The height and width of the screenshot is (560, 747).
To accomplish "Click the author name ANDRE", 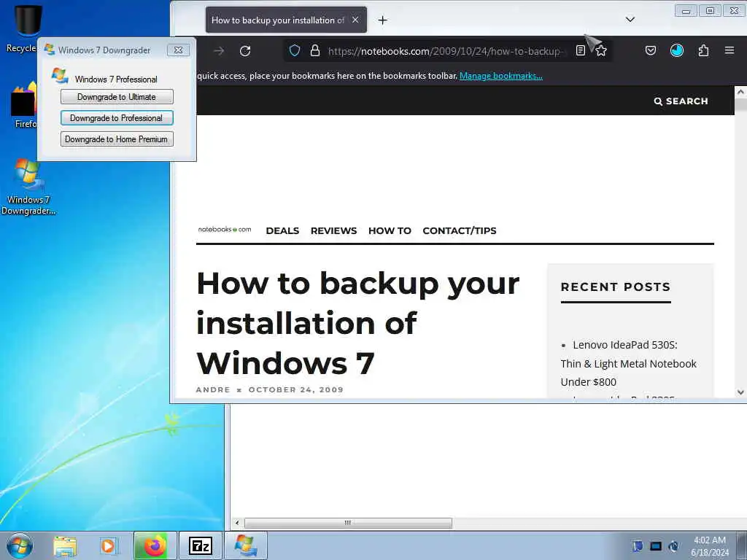I will tap(213, 389).
